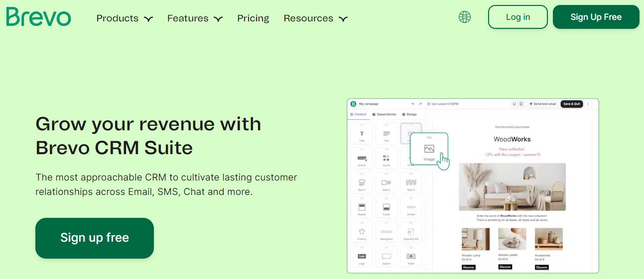Click Discover under Wooden Lamp
644x279 pixels.
(469, 267)
